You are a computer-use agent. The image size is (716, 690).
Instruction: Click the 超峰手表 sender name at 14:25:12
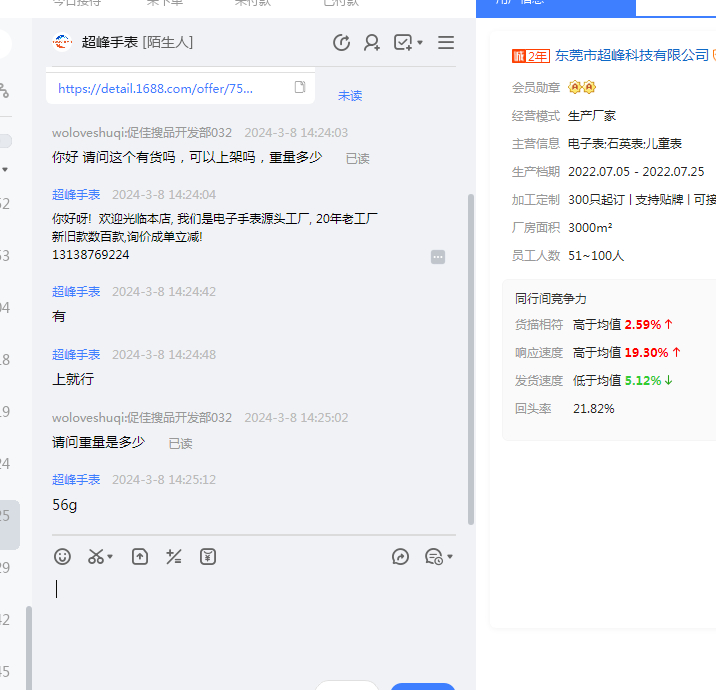76,480
